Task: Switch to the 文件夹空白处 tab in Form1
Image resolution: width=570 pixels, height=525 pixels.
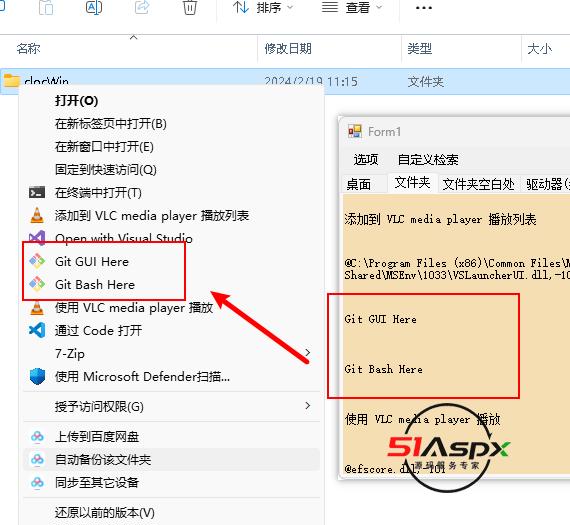Action: pos(478,184)
